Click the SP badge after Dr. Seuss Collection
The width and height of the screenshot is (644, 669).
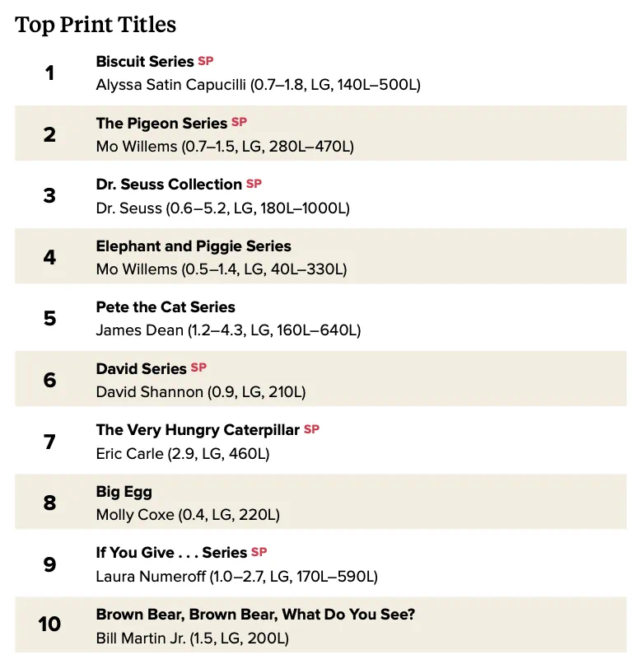click(254, 184)
